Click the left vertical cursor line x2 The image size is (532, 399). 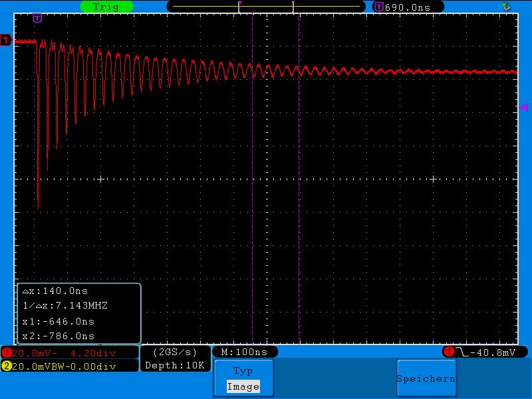tap(253, 199)
